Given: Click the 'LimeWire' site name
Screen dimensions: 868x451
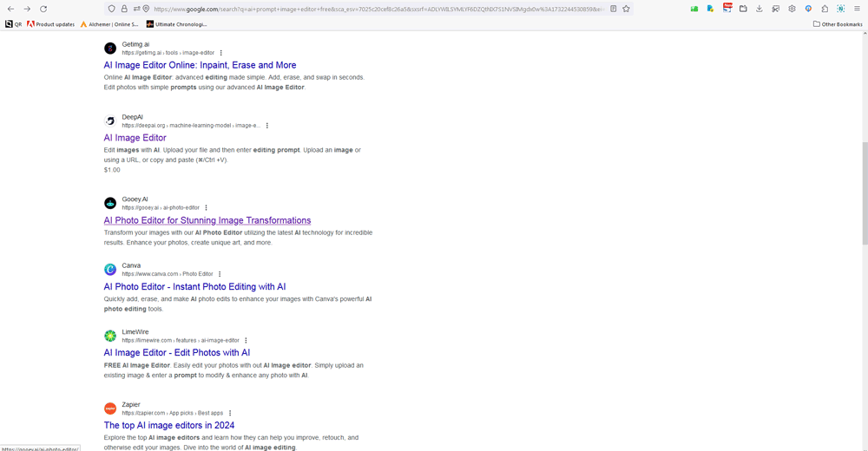Looking at the screenshot, I should pyautogui.click(x=135, y=332).
